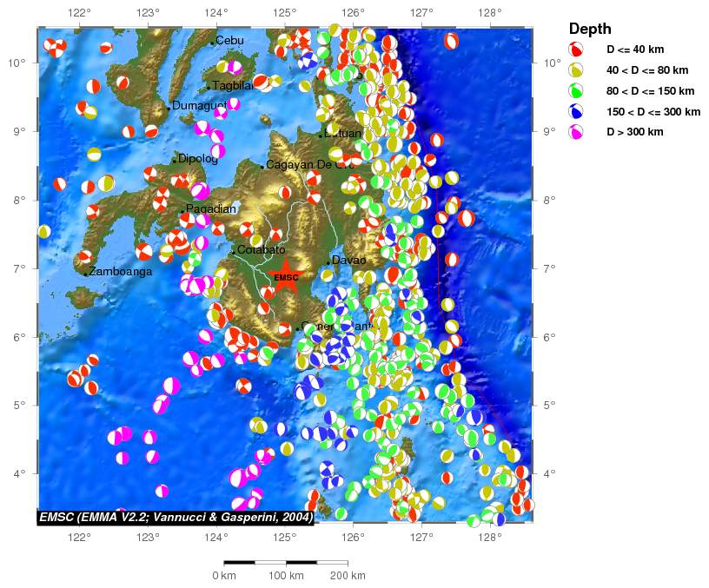Click the red EMSC star marker
Viewport: 709px width, 588px height.
286,278
